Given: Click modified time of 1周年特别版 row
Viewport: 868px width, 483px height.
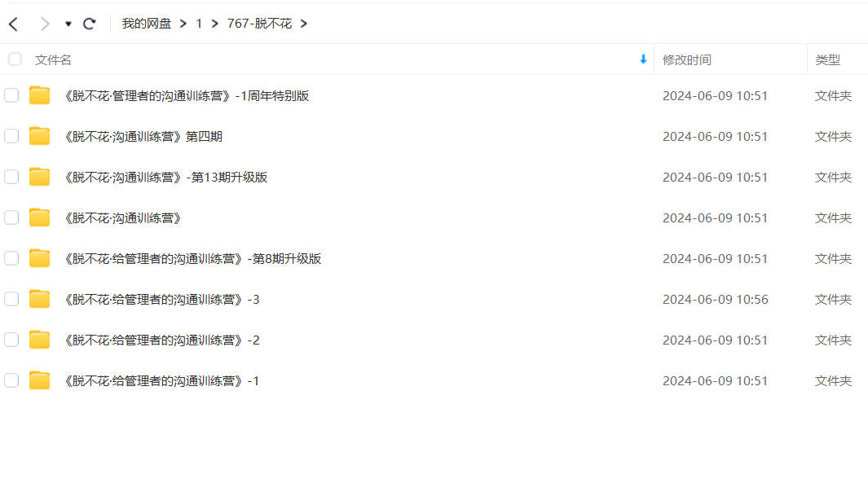Looking at the screenshot, I should (716, 96).
